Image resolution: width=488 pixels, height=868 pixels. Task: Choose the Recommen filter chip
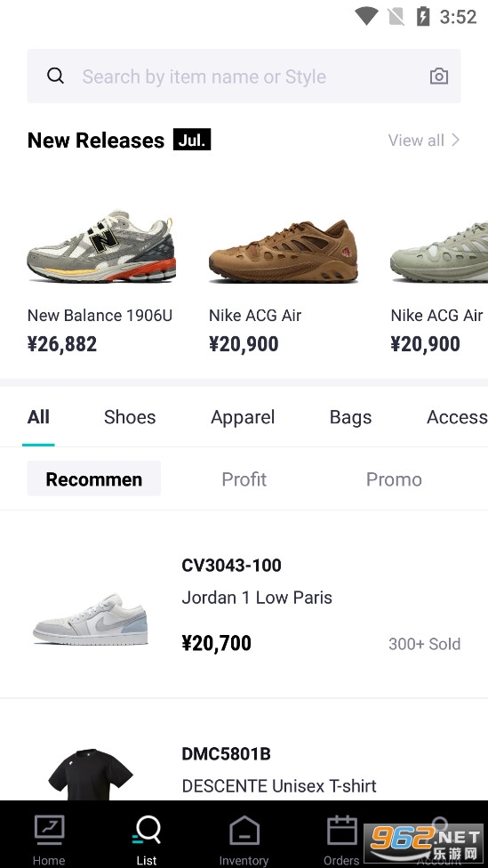[x=94, y=478]
